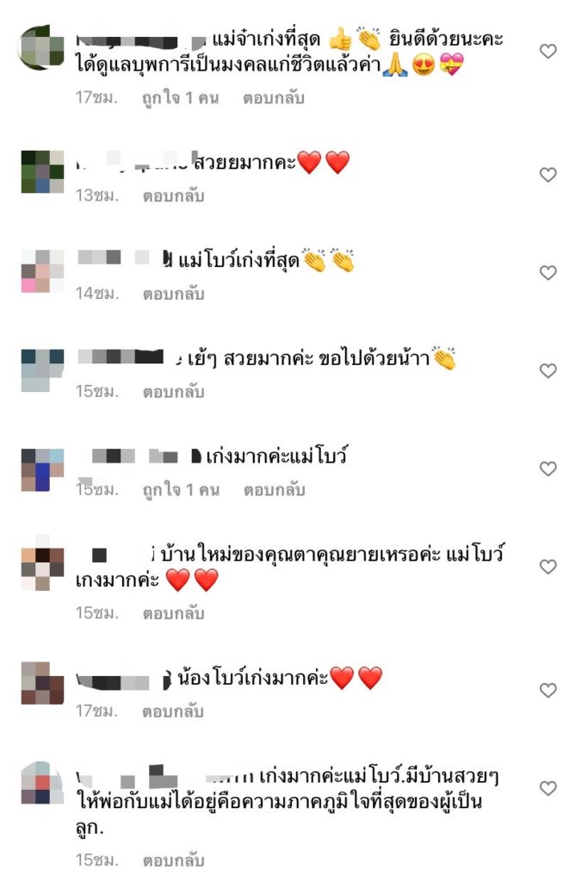
Task: Like the "เก่งมากค่ะแม่โบว์" comment
Action: [x=548, y=469]
